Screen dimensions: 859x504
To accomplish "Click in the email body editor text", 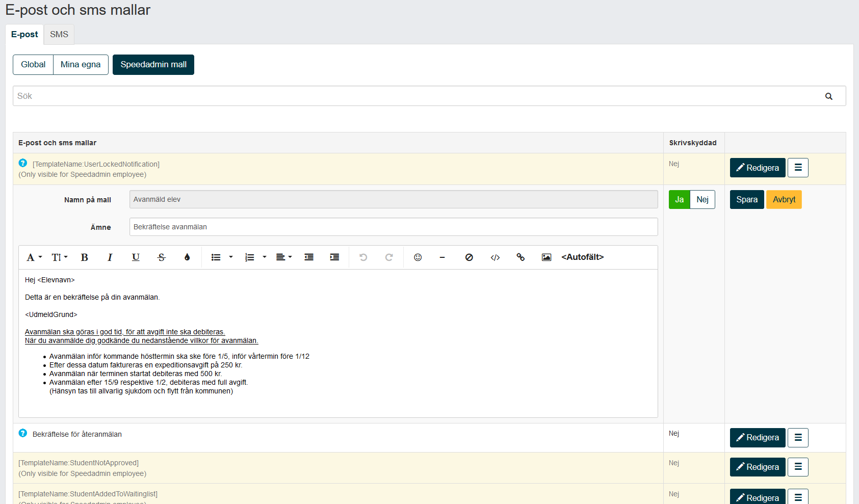I will point(338,343).
